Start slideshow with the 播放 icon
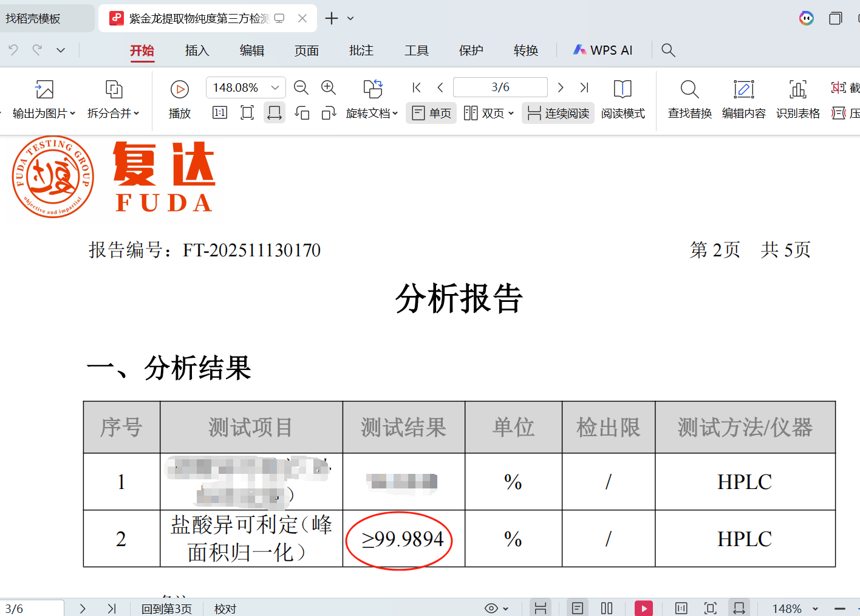The image size is (860, 616). pos(179,99)
